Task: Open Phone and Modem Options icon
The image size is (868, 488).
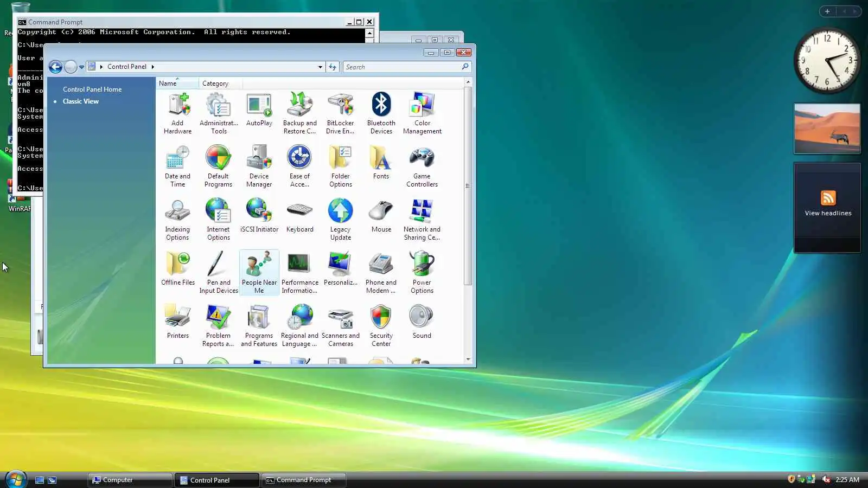Action: coord(381,273)
